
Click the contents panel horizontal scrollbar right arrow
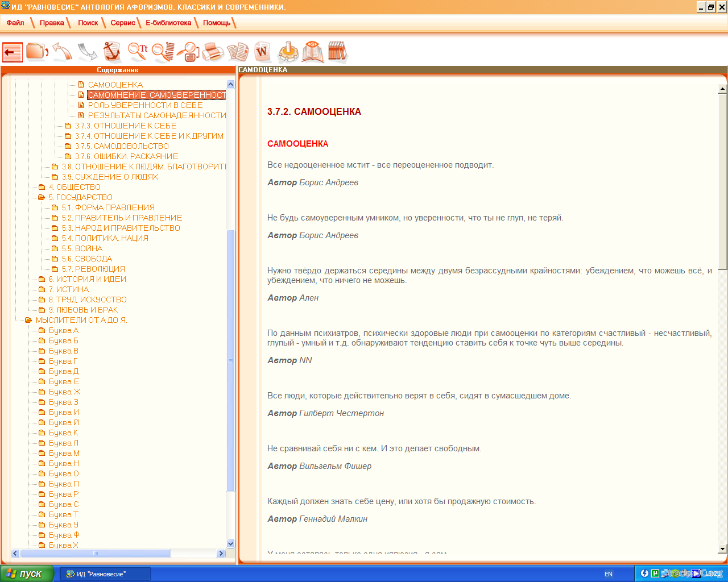[x=221, y=553]
